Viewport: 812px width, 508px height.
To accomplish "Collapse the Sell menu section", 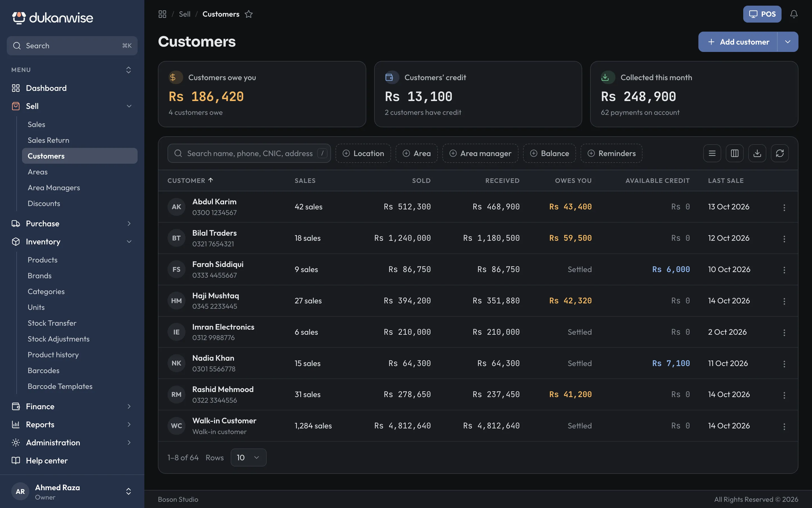I will tap(72, 106).
